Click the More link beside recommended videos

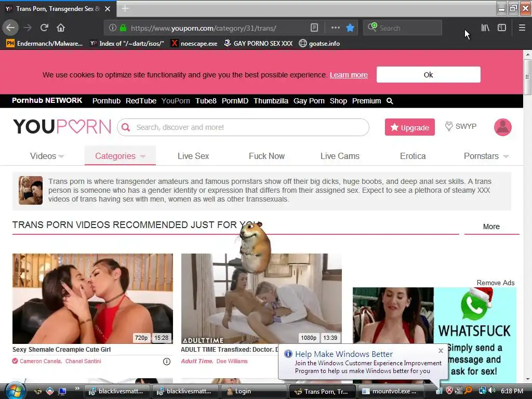point(491,227)
